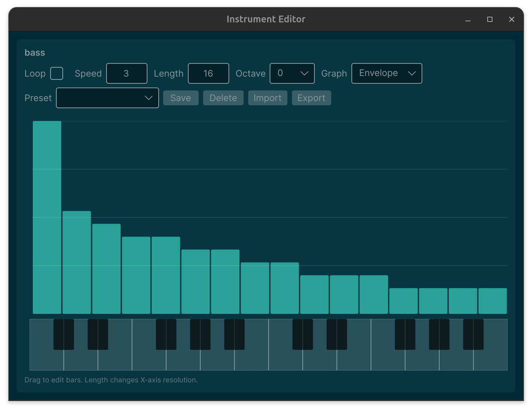
Task: Play the first octave C-sharp black key
Action: tap(64, 334)
